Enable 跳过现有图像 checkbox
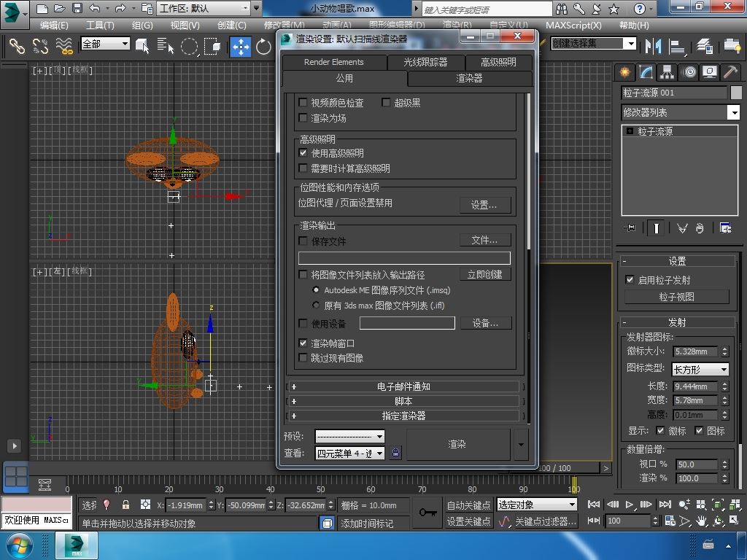 pos(303,357)
